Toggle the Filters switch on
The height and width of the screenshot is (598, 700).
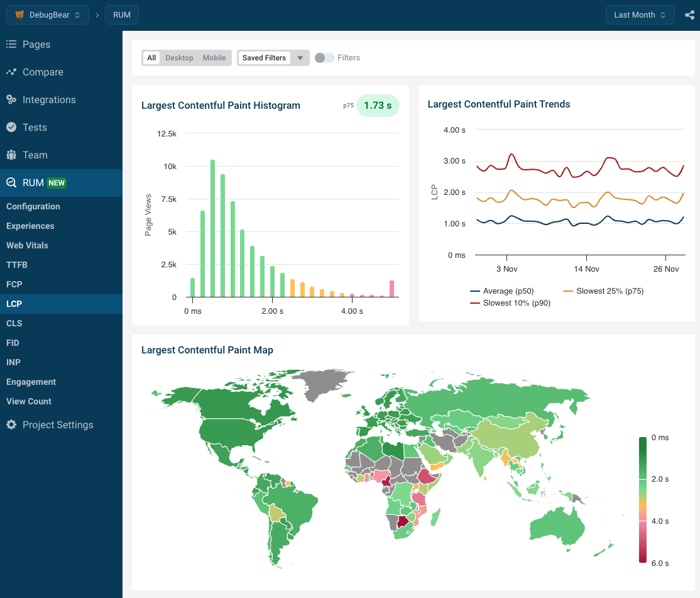tap(325, 58)
